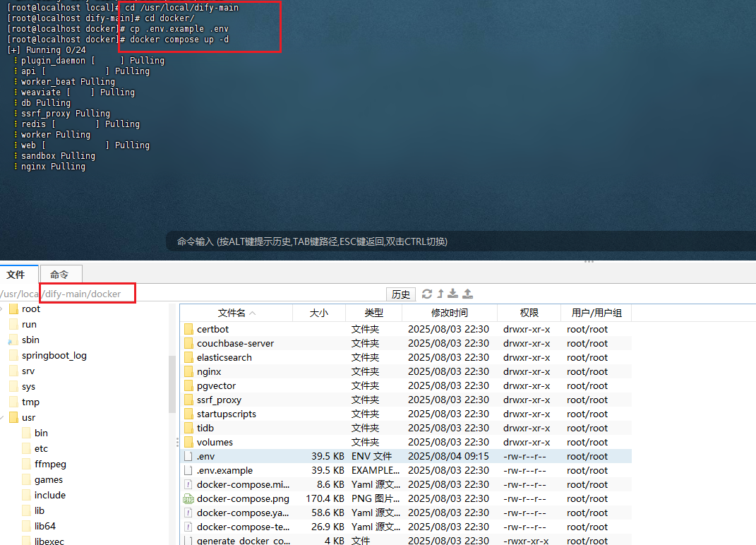Viewport: 756px width, 545px height.
Task: Click the couchbase-server folder icon
Action: click(x=188, y=343)
